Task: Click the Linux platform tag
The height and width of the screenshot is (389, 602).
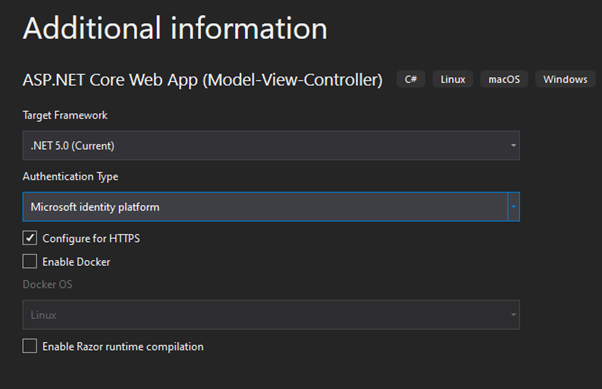Action: click(453, 79)
